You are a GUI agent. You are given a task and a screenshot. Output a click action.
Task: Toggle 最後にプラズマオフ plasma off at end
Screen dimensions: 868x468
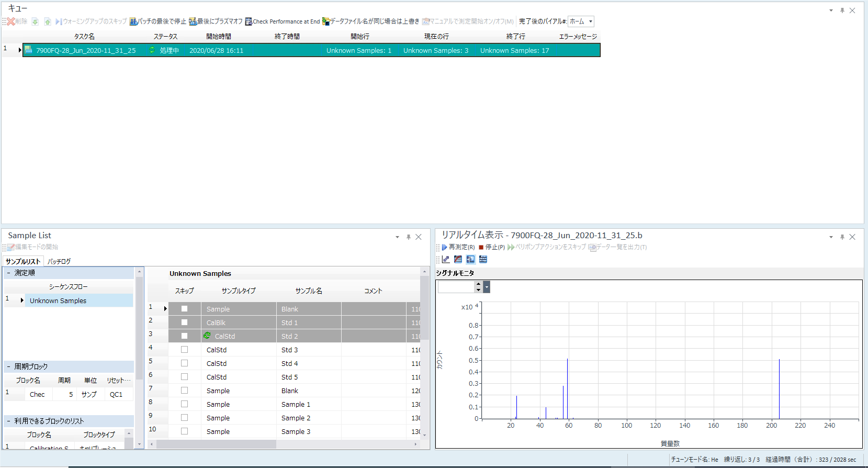coord(216,21)
